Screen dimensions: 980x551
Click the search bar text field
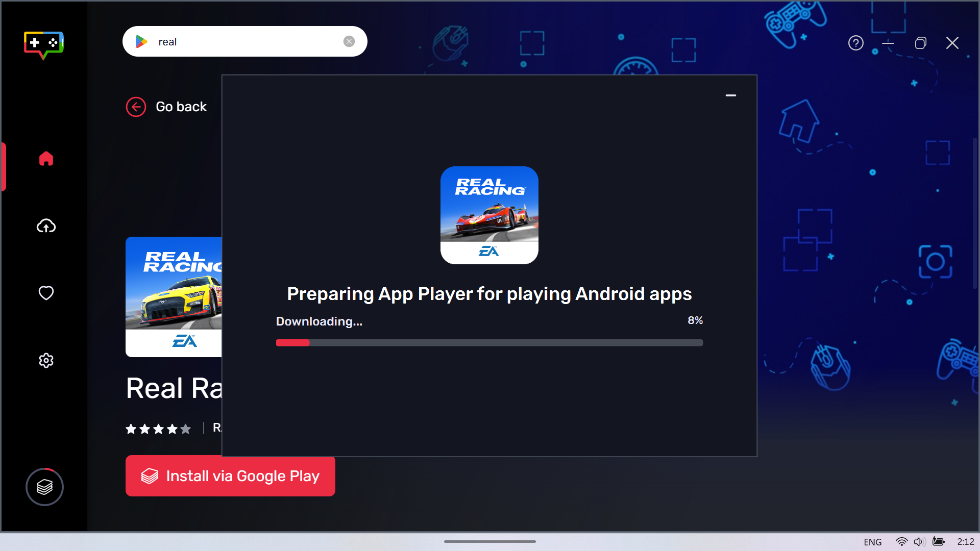click(246, 41)
